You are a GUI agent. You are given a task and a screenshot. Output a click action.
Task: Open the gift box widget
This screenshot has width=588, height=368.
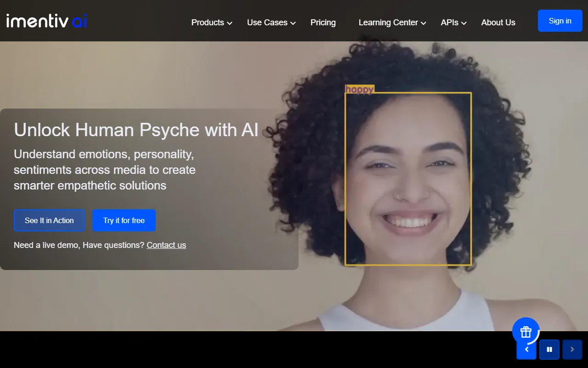[526, 331]
